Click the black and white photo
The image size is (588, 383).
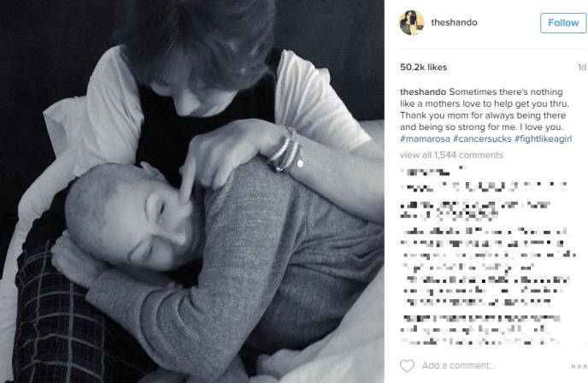pos(192,191)
